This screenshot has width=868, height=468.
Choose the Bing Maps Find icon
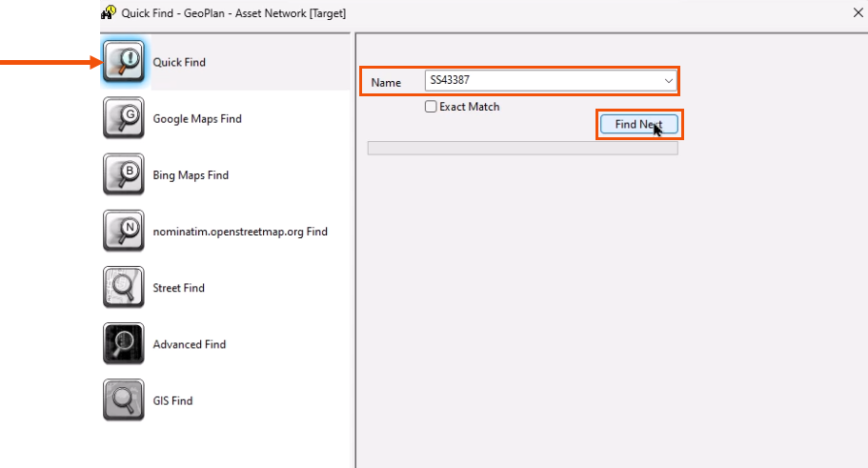pos(124,174)
